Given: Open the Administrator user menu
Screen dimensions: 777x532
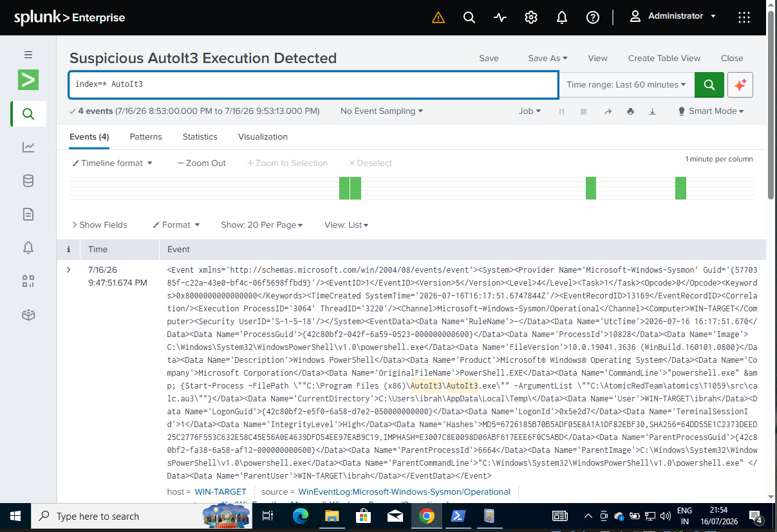Looking at the screenshot, I should click(x=673, y=16).
